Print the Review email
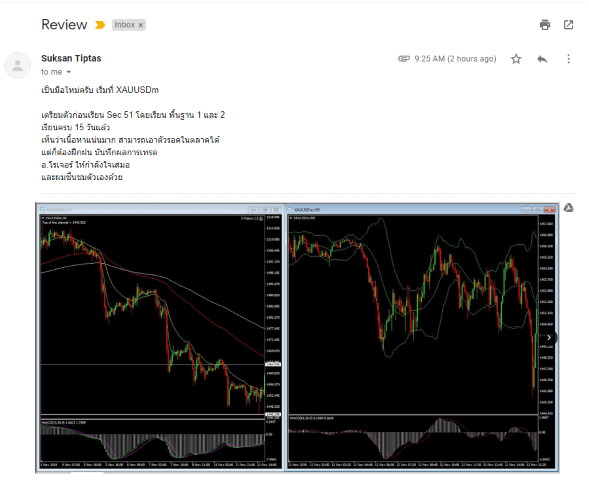Image resolution: width=589 pixels, height=480 pixels. [x=545, y=25]
